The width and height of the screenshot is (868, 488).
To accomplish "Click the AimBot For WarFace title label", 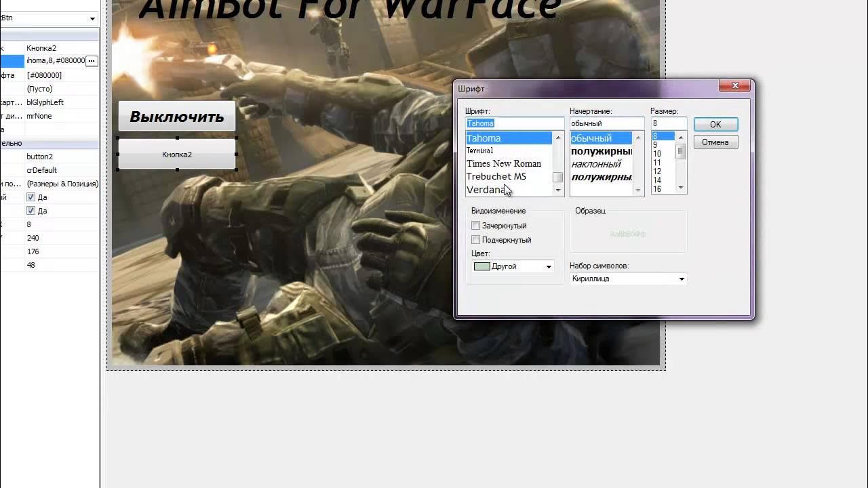I will pyautogui.click(x=349, y=9).
